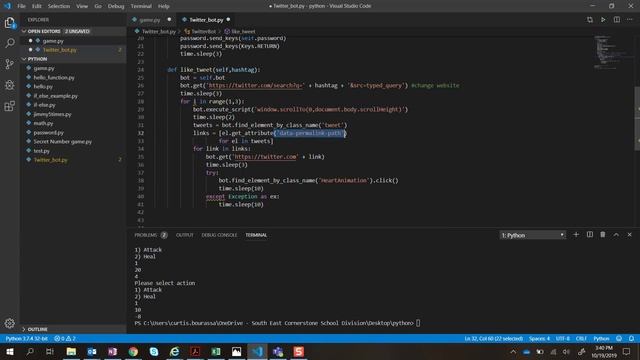Viewport: 640px width, 360px height.
Task: Open the Search view in activity bar
Action: (10, 43)
